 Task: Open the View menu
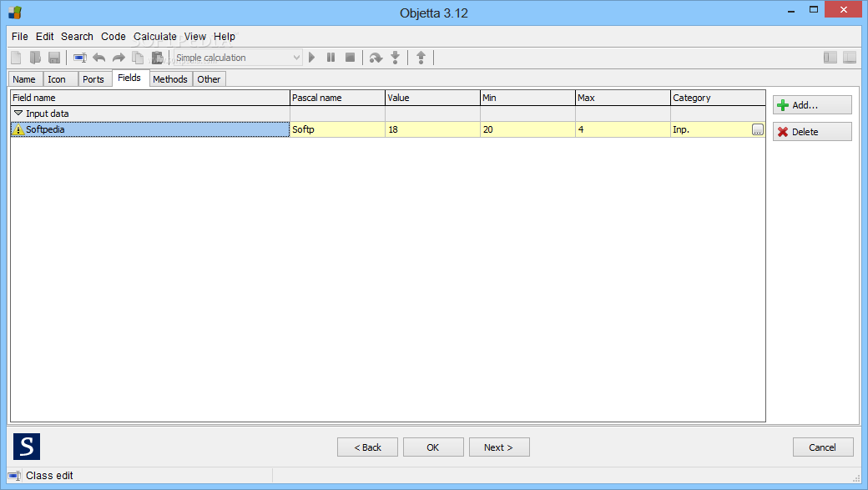point(195,37)
